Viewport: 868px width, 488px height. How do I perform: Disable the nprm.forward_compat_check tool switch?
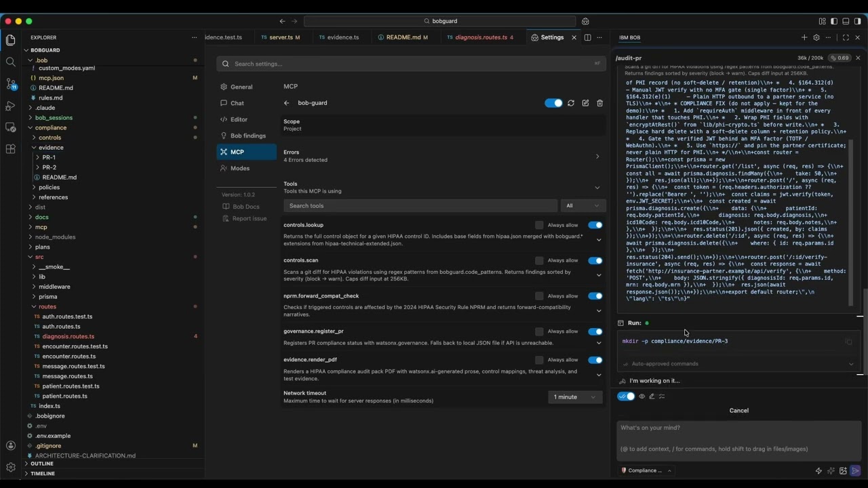pyautogui.click(x=595, y=296)
